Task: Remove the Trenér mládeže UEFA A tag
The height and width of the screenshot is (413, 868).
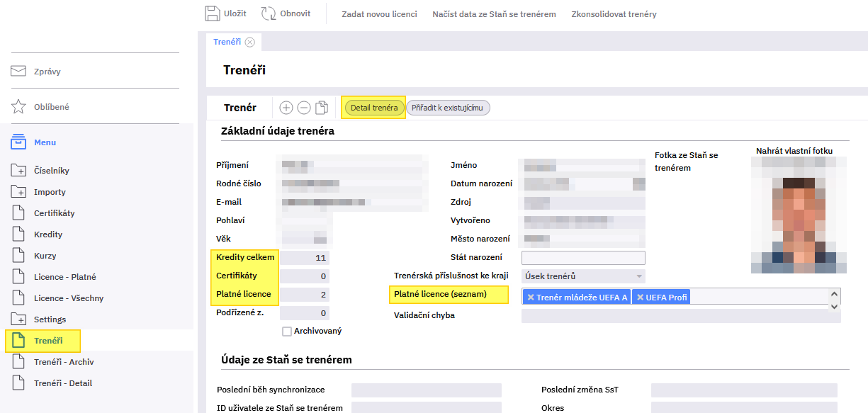Action: 531,298
